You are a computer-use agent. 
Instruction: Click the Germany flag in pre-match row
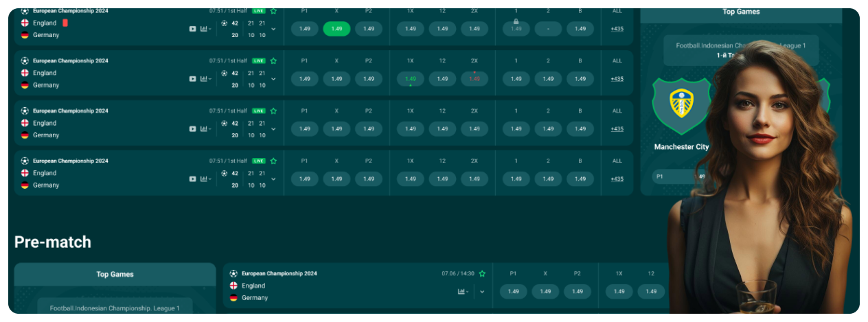[x=233, y=298]
